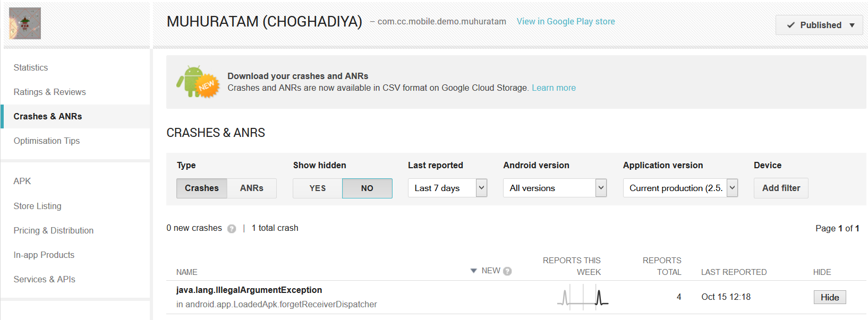Sort by NEW column arrow
This screenshot has height=320, width=868.
coord(473,271)
